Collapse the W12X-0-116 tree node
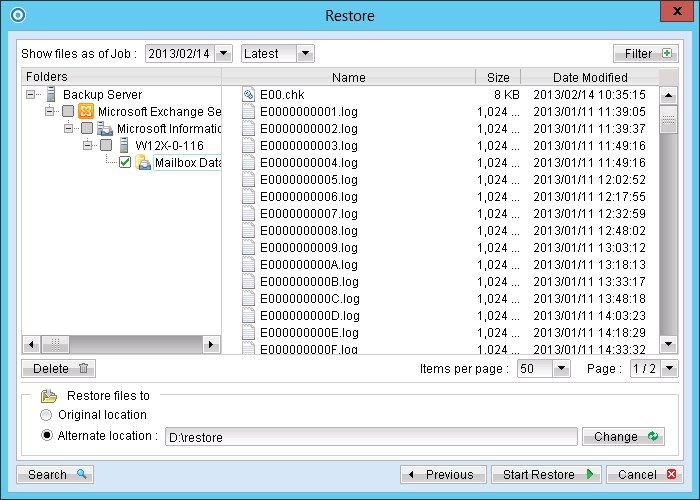 [88, 145]
